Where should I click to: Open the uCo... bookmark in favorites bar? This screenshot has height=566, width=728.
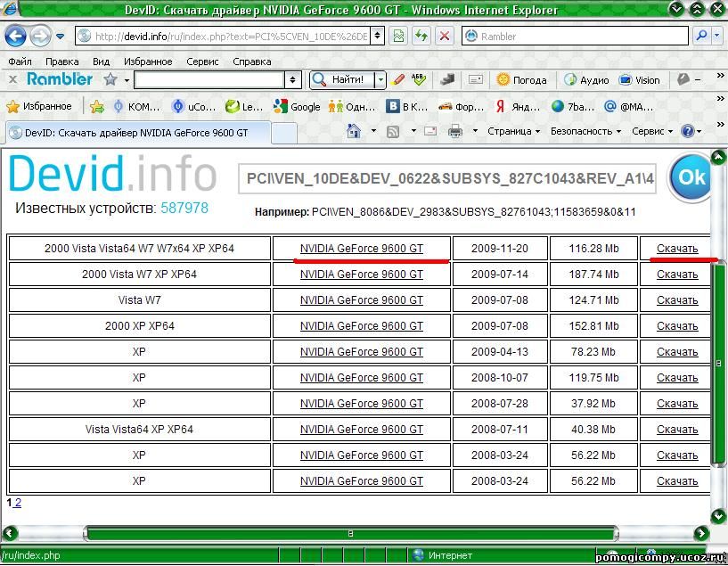(x=193, y=107)
